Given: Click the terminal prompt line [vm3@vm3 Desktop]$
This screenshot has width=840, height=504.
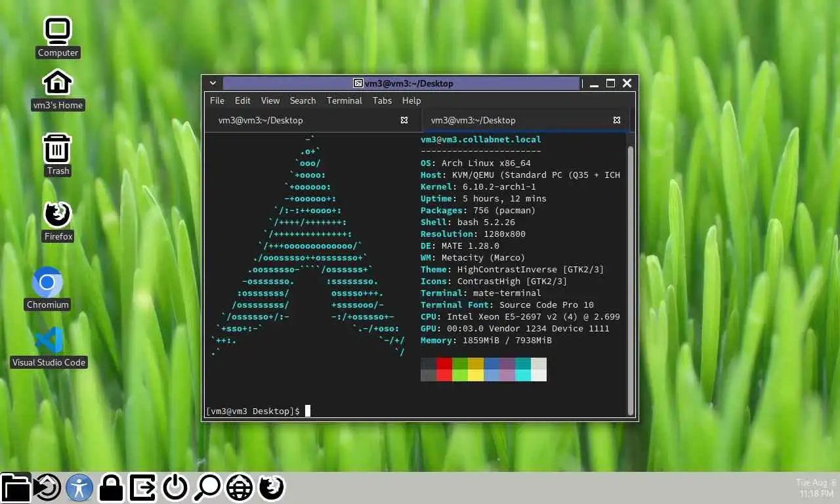Looking at the screenshot, I should point(253,411).
